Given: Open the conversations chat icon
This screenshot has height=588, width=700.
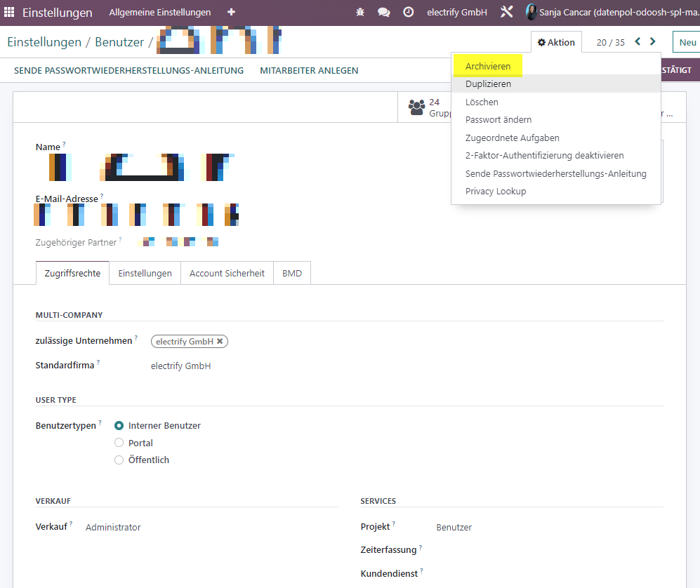Looking at the screenshot, I should coord(383,12).
